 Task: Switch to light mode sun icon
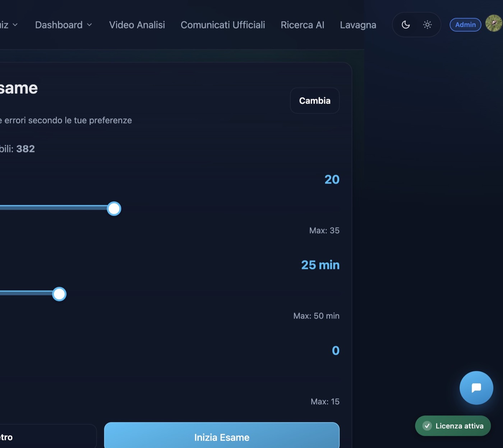pyautogui.click(x=427, y=25)
